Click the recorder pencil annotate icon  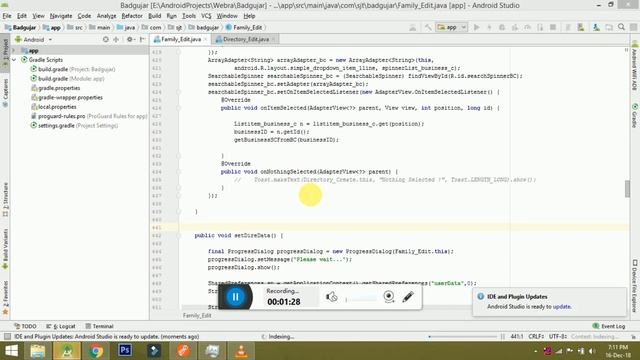click(408, 297)
